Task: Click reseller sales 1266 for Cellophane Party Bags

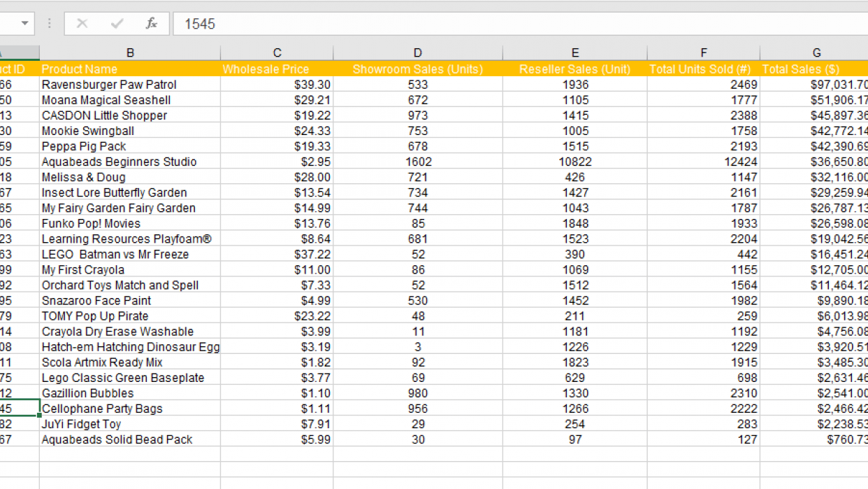Action: (x=574, y=408)
